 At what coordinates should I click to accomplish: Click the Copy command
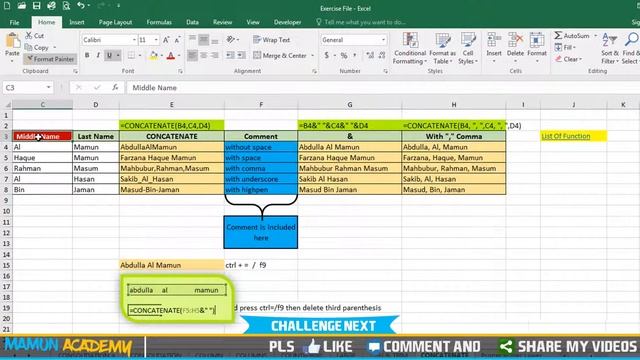(x=37, y=47)
